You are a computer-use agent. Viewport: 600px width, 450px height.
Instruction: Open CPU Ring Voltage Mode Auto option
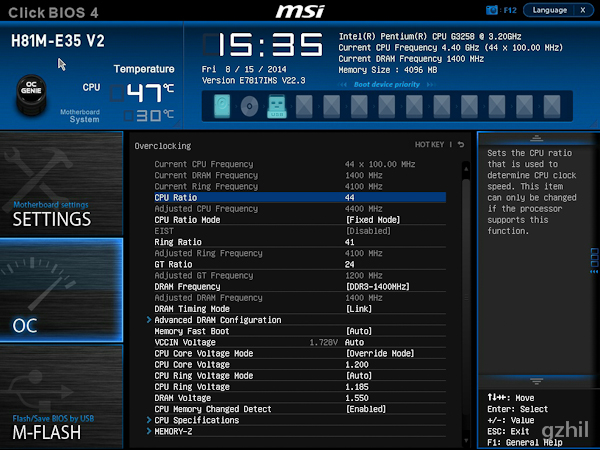(x=359, y=376)
